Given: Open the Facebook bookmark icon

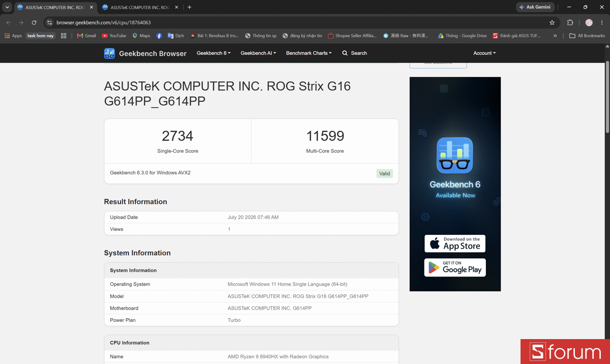Looking at the screenshot, I should (x=159, y=36).
